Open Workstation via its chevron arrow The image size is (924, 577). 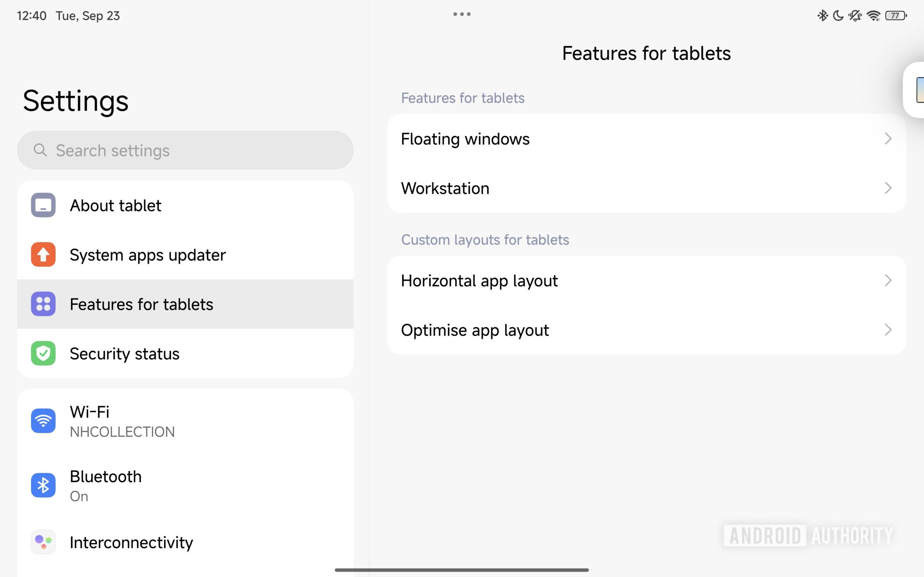(888, 188)
